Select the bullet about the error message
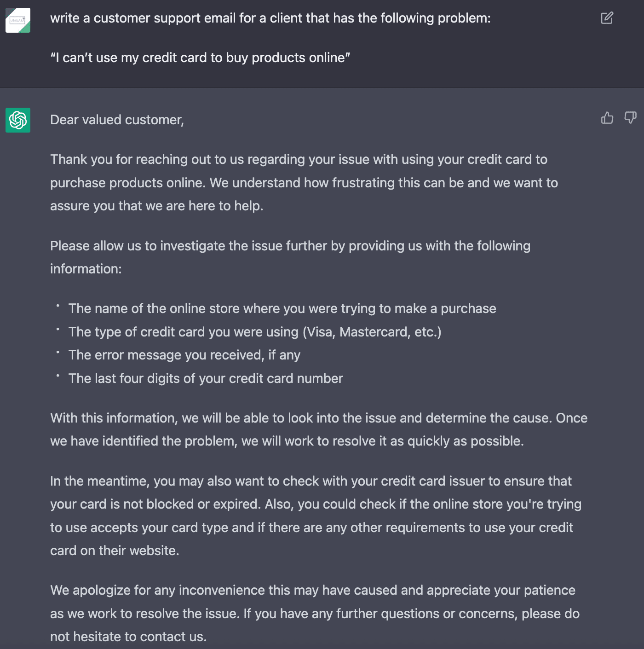The image size is (644, 649). [184, 355]
